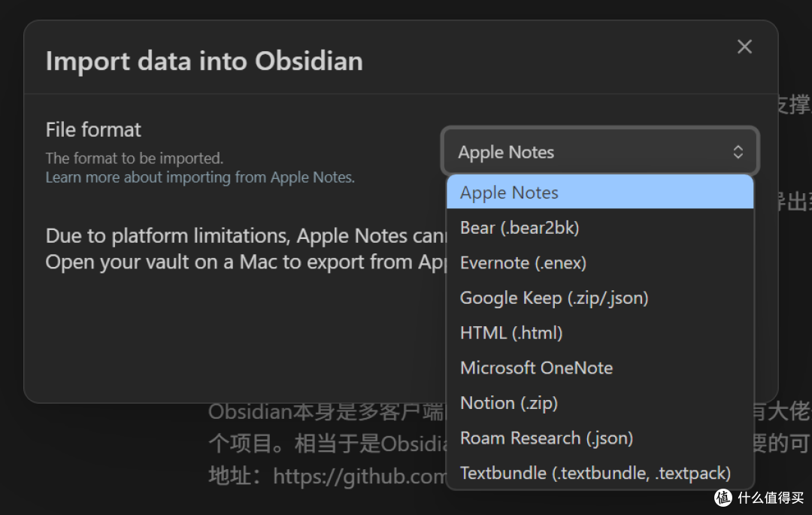Choose HTML (.html) import format
812x515 pixels.
click(x=600, y=333)
